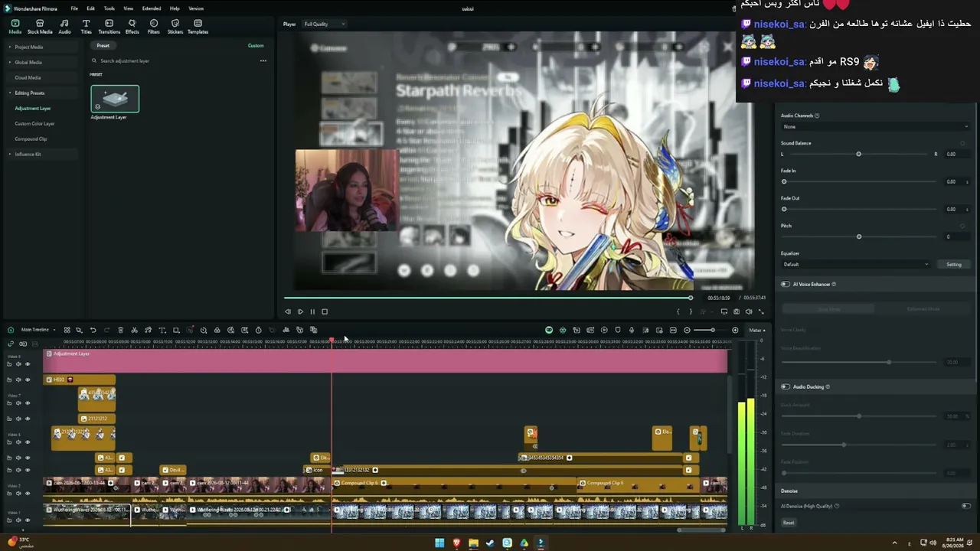Click the play button below the preview

[300, 311]
